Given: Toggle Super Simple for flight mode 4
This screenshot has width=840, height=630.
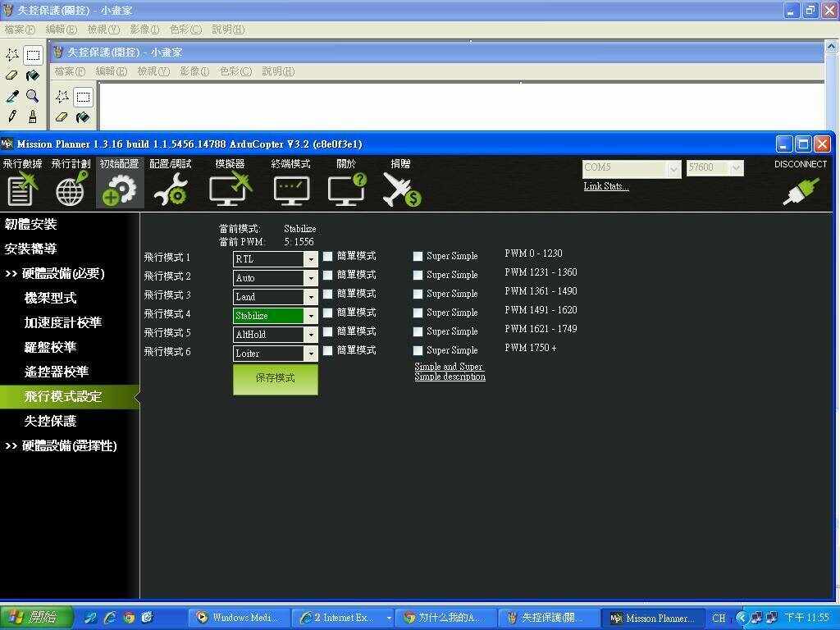Looking at the screenshot, I should point(418,313).
